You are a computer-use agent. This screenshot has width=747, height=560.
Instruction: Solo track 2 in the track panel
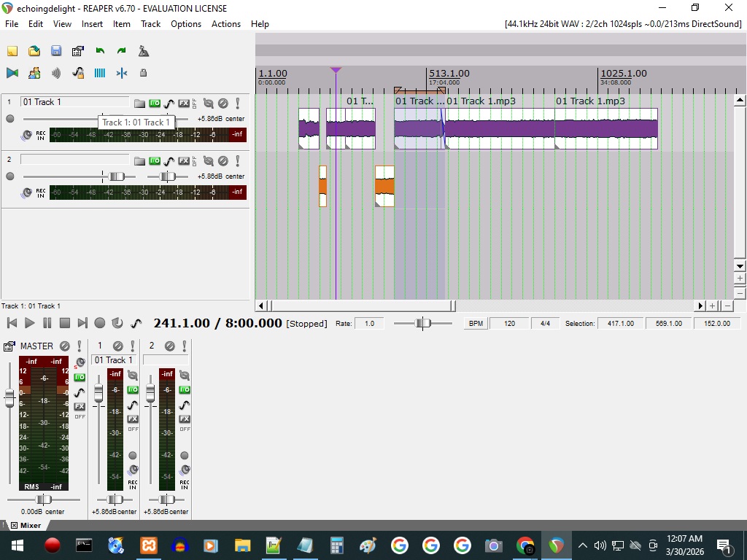click(x=238, y=161)
